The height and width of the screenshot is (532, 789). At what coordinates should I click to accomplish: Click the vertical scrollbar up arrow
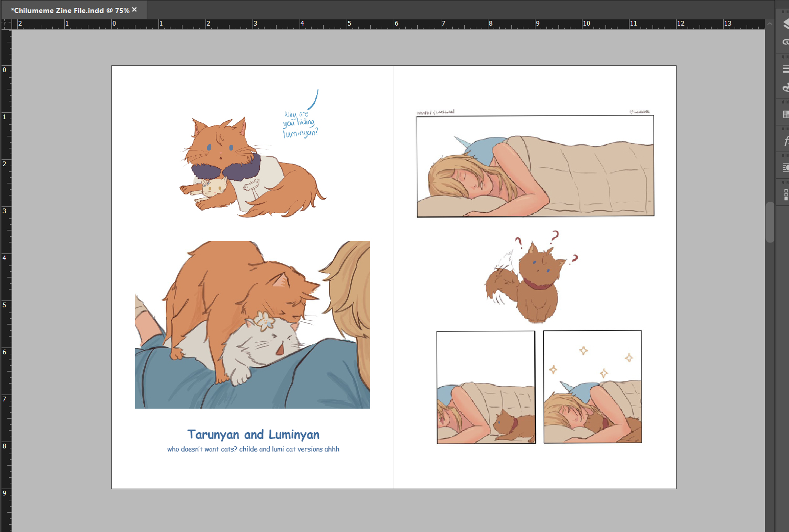769,24
